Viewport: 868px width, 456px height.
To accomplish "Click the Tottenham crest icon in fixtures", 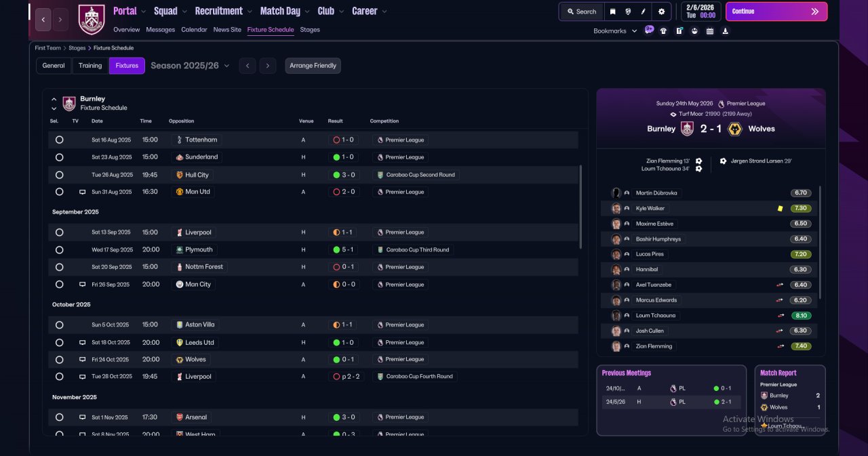I will coord(179,140).
